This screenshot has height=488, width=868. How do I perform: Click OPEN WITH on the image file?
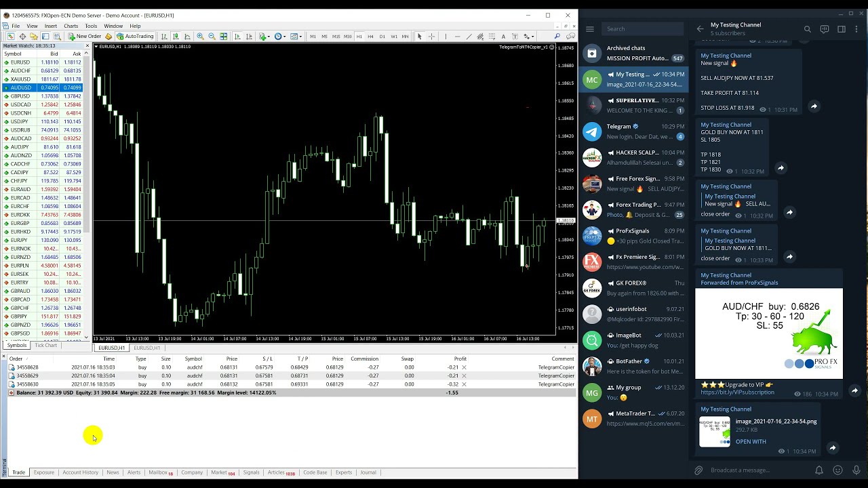[751, 442]
